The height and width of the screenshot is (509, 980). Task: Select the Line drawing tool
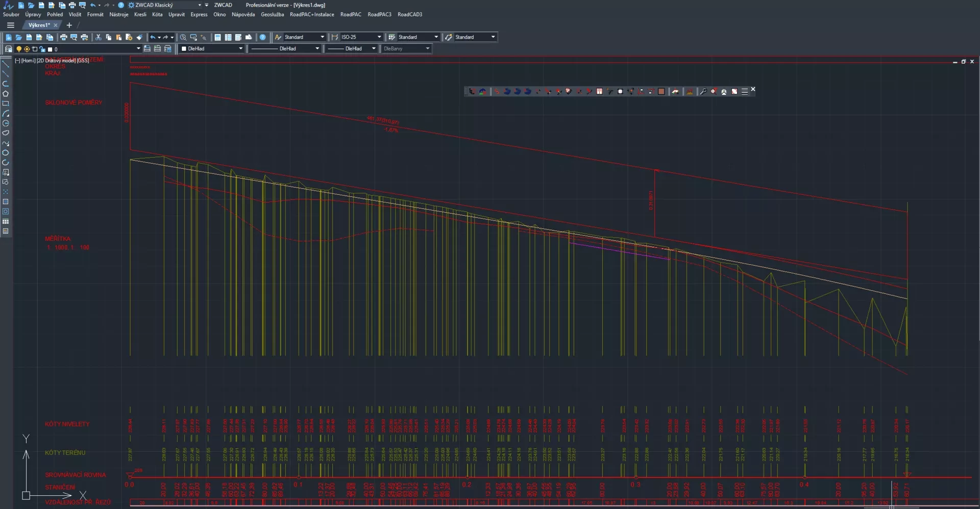[6, 64]
